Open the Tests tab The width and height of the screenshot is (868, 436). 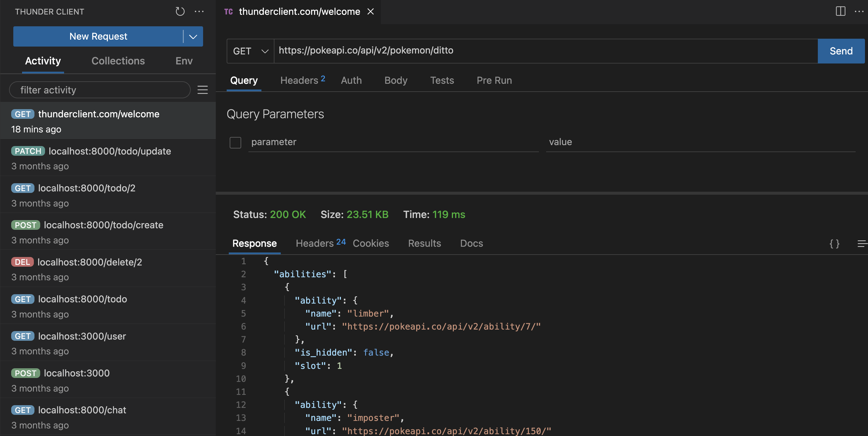pos(442,81)
